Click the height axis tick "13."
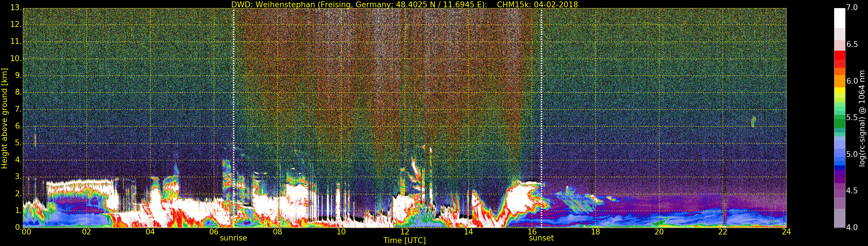Viewport: 868px width, 246px height. 16,8
